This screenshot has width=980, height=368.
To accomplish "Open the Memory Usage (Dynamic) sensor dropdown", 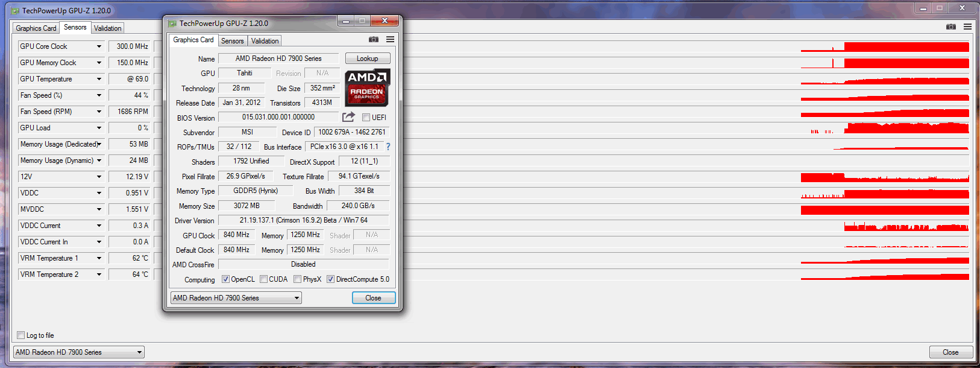I will [x=99, y=160].
